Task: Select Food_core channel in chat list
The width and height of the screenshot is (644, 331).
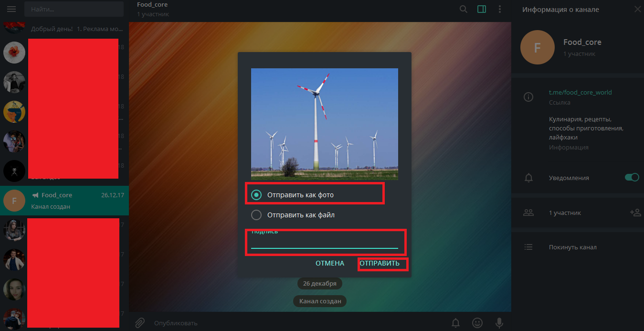Action: pos(64,201)
